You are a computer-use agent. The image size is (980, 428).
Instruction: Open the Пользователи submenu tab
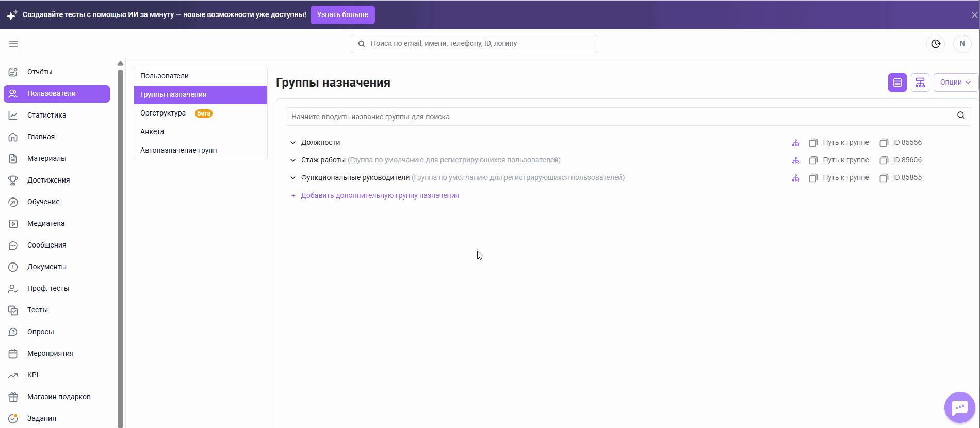[201, 76]
